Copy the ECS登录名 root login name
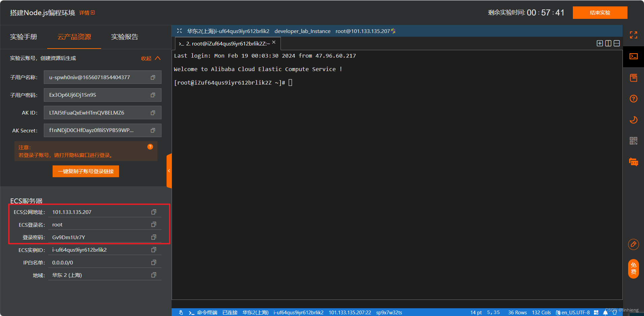 click(x=154, y=224)
